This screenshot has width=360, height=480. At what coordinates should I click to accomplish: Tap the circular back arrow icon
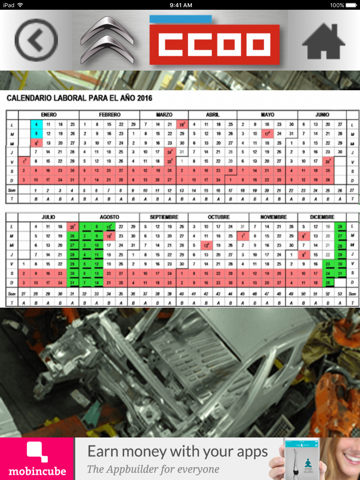[x=37, y=40]
